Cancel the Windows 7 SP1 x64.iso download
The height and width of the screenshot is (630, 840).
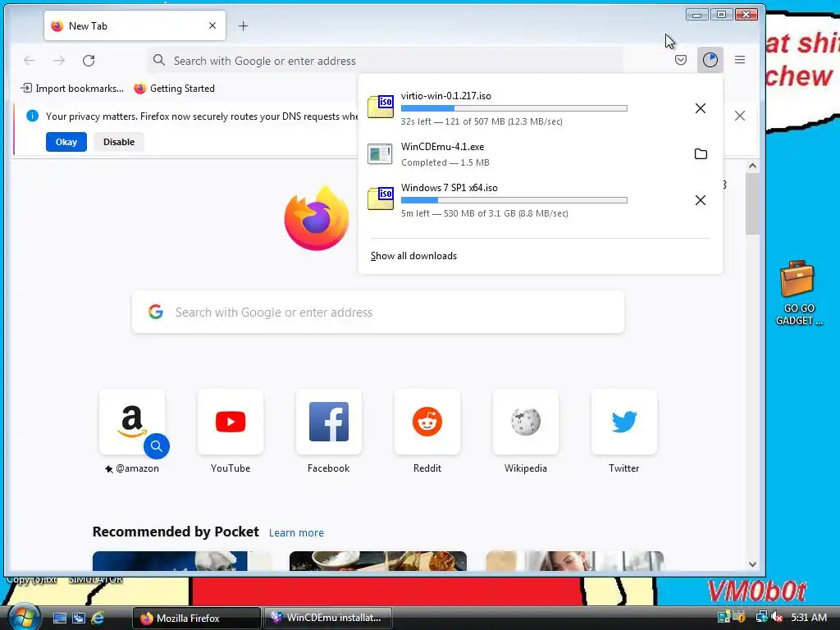coord(701,200)
